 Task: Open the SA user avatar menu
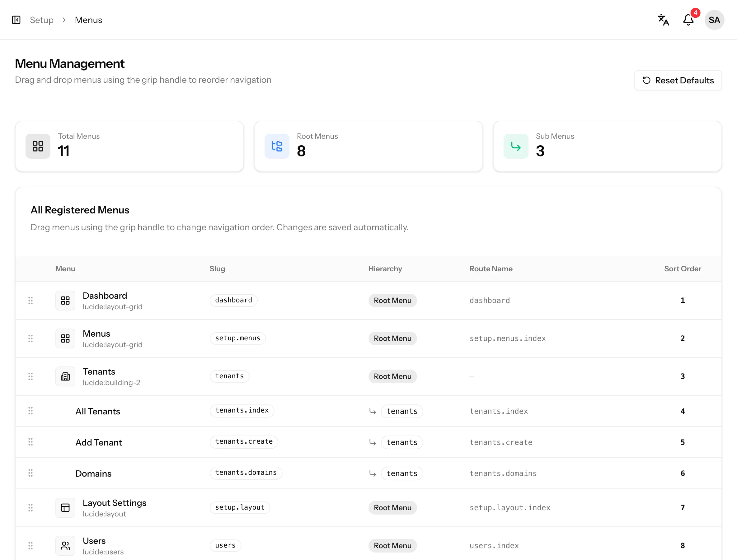point(714,20)
